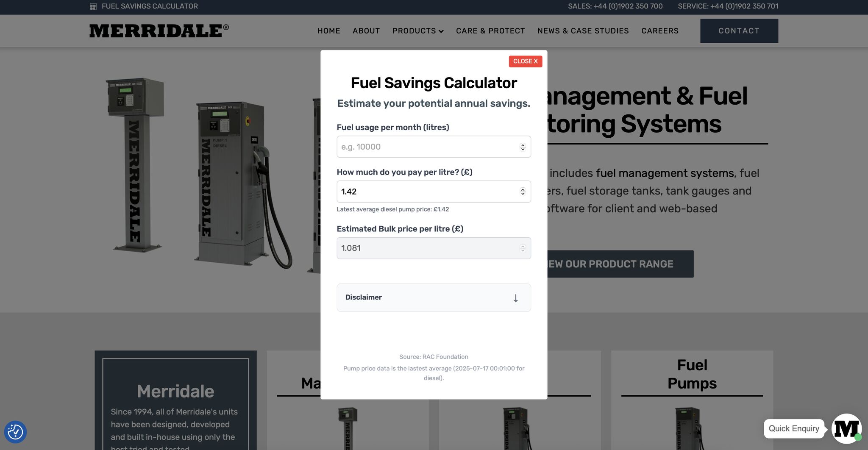Screen dimensions: 868x450
Task: Click the Disclaimer down arrow icon
Action: coord(515,298)
